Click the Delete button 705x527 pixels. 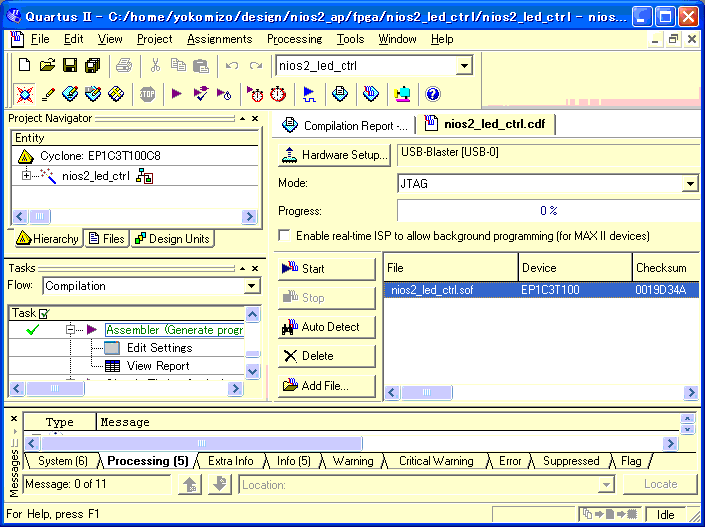point(326,356)
